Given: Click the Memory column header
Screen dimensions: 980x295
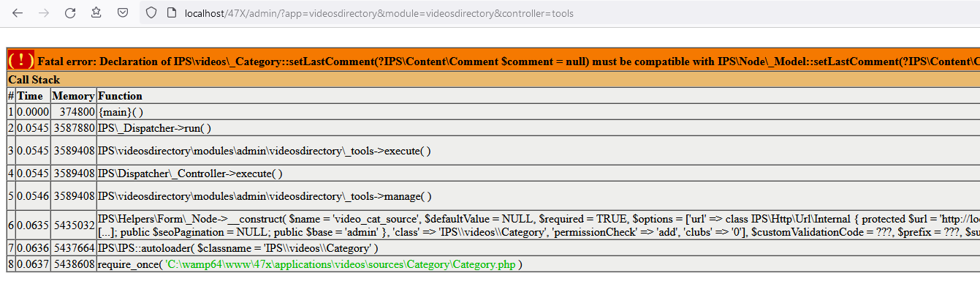Looking at the screenshot, I should pos(74,96).
